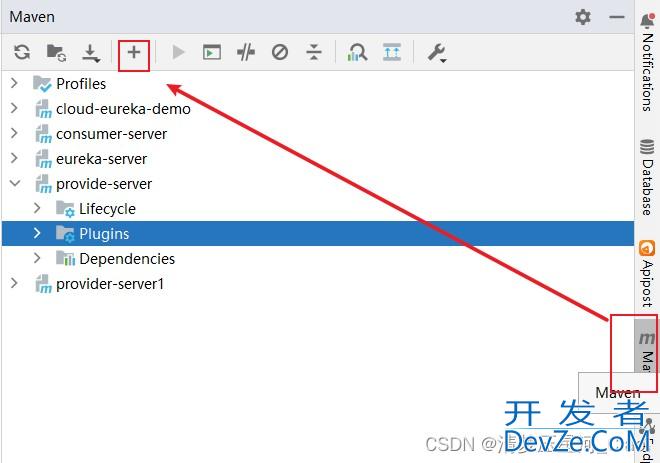The image size is (660, 463).
Task: Expand provider-server1 project
Action: pos(14,283)
